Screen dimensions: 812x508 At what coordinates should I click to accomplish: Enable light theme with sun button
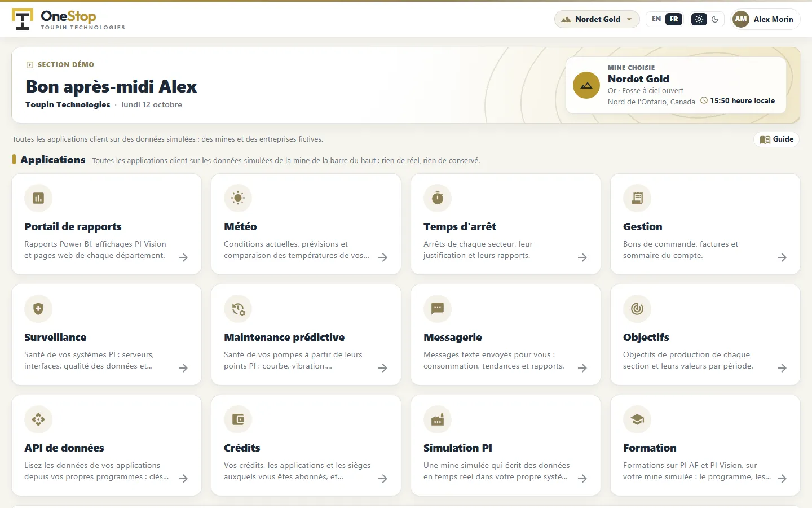699,19
